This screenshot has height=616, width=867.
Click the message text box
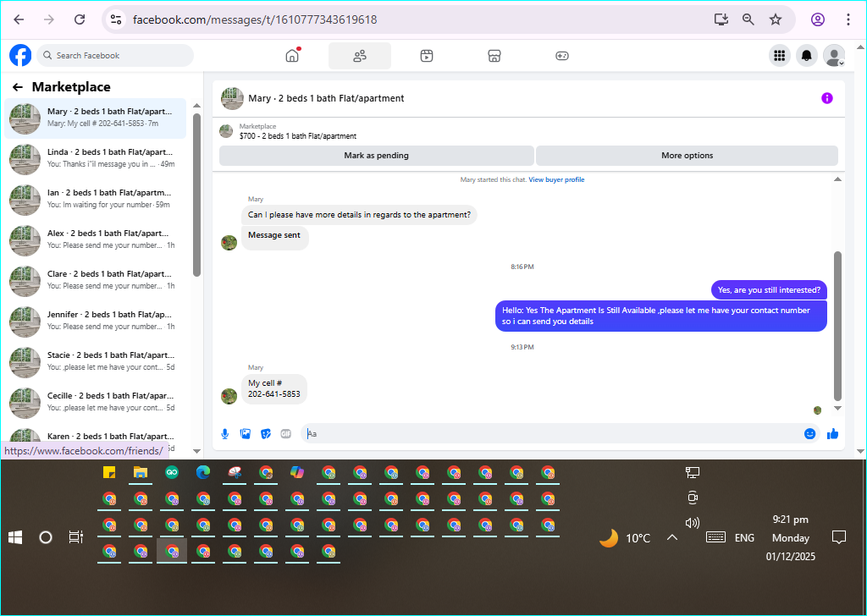point(553,434)
